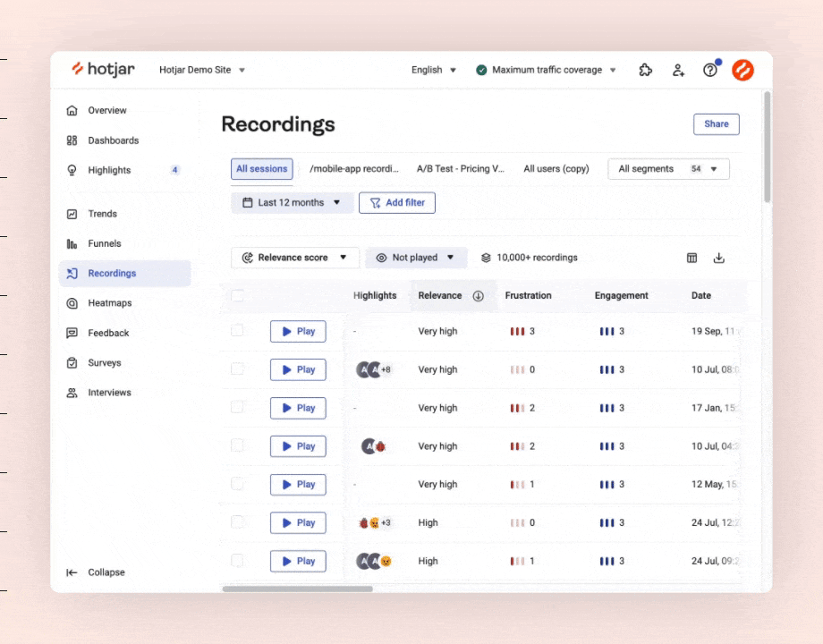Screen dimensions: 823x644
Task: Check the 10 Jul, 08 recording checkbox
Action: tap(237, 369)
